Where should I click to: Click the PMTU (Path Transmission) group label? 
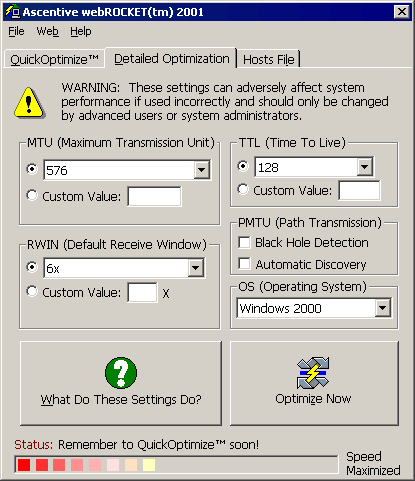tap(310, 223)
